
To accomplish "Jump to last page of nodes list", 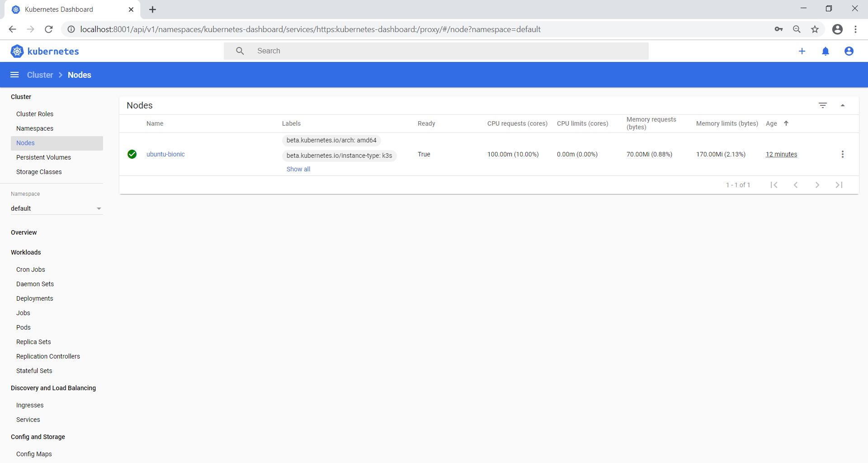I will pos(839,185).
